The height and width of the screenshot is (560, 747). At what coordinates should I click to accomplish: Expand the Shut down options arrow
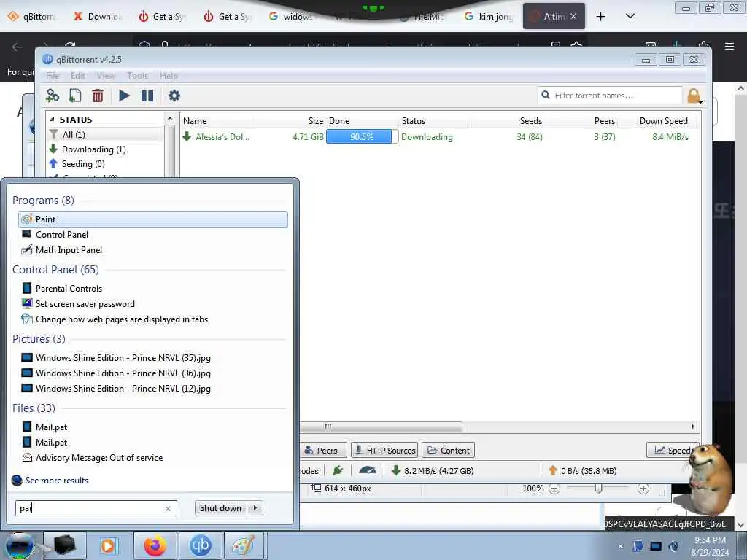click(x=255, y=508)
